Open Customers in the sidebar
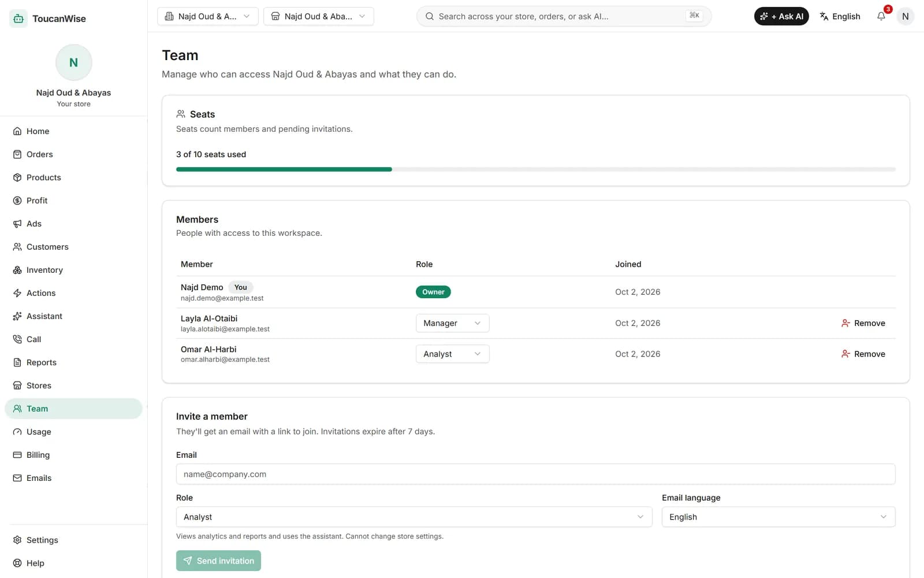This screenshot has height=578, width=924. coord(73,247)
